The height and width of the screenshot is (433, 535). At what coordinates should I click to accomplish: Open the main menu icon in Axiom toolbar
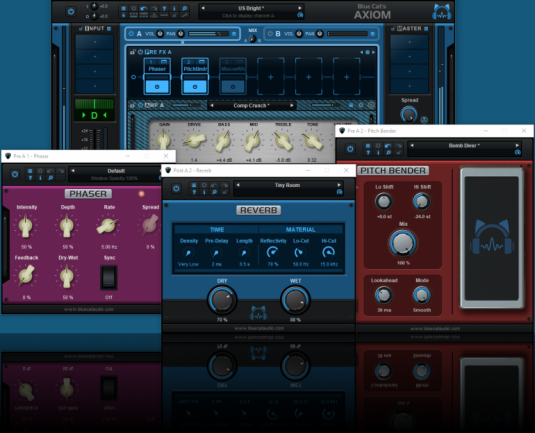124,8
